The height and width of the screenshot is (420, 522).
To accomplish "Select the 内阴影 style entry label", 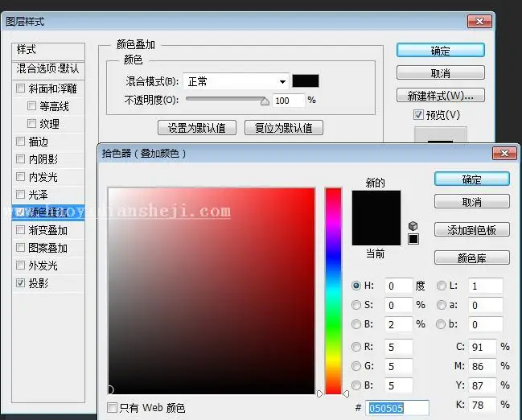I will click(43, 159).
